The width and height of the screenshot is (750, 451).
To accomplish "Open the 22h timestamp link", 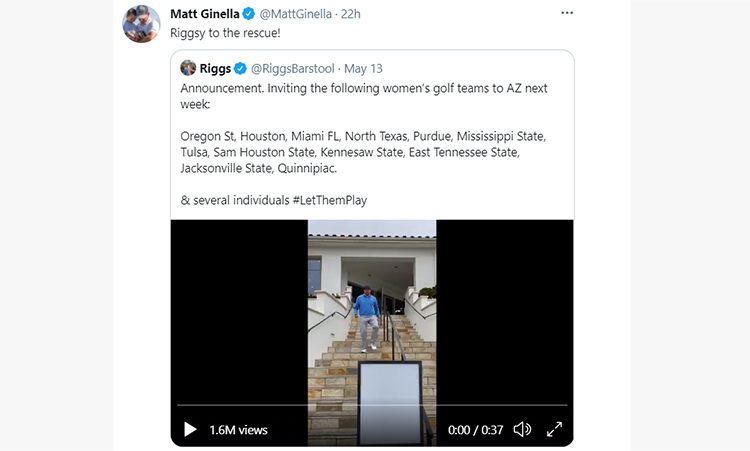I will (351, 14).
